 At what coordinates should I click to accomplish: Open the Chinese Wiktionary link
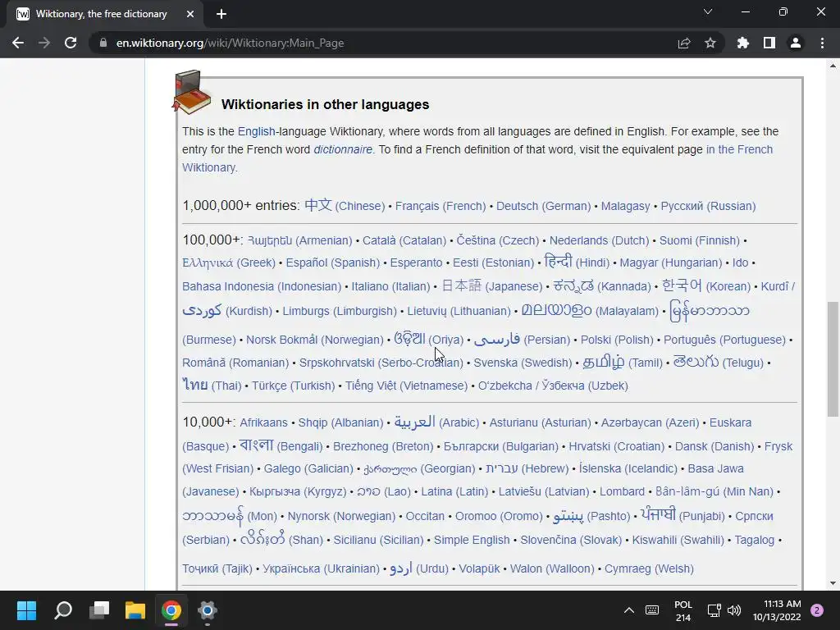345,206
